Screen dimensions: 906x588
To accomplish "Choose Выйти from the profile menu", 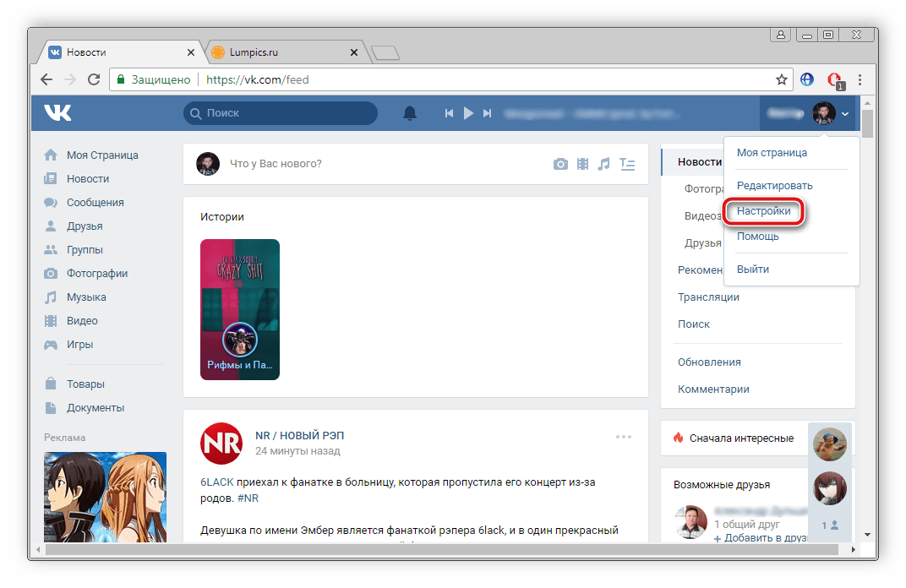I will point(752,269).
